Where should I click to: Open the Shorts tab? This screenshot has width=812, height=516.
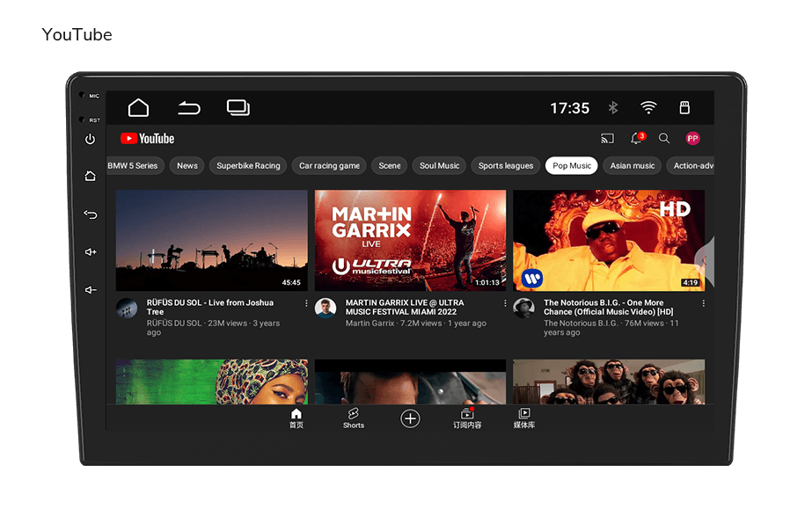[353, 418]
